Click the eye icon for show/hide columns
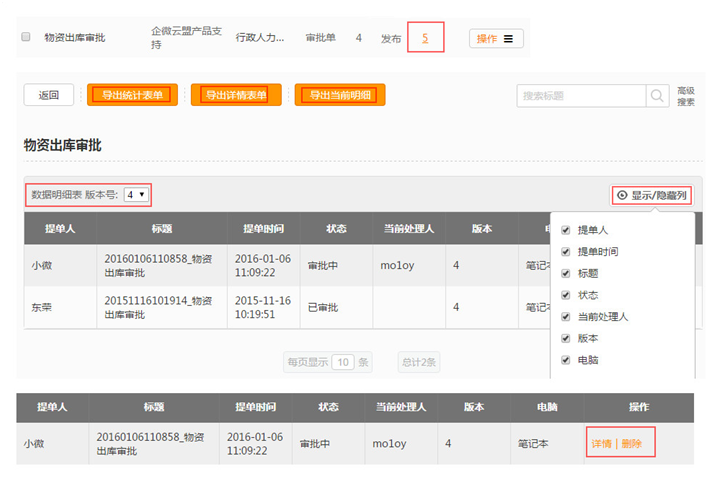The image size is (722, 481). (x=622, y=195)
